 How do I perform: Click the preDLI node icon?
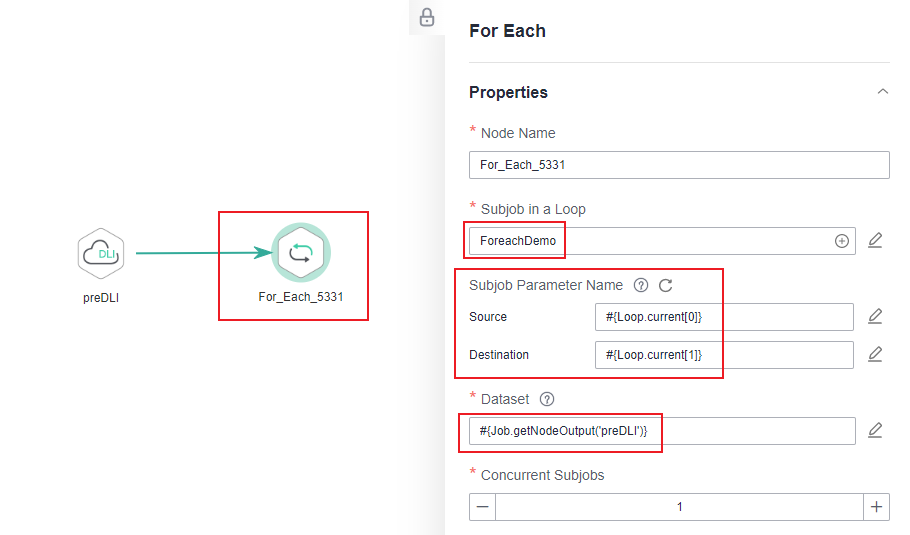click(101, 253)
